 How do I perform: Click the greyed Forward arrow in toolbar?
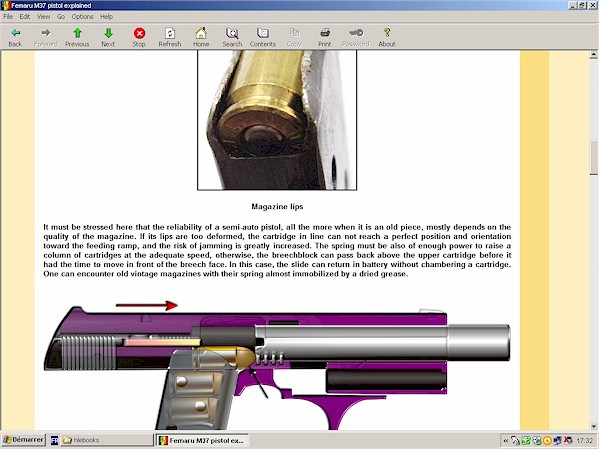46,37
